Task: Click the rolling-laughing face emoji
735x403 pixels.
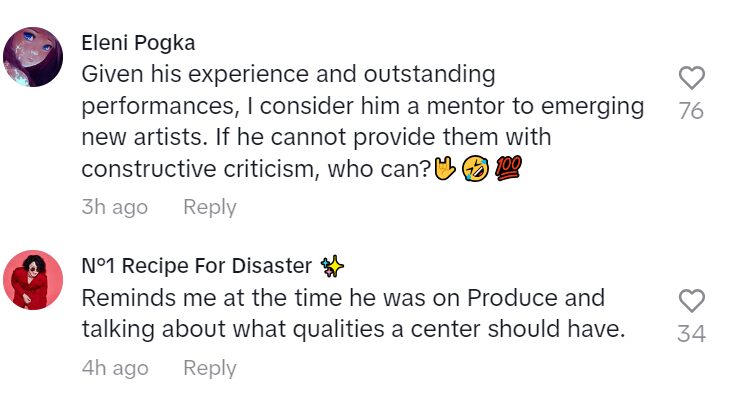Action: pos(475,170)
